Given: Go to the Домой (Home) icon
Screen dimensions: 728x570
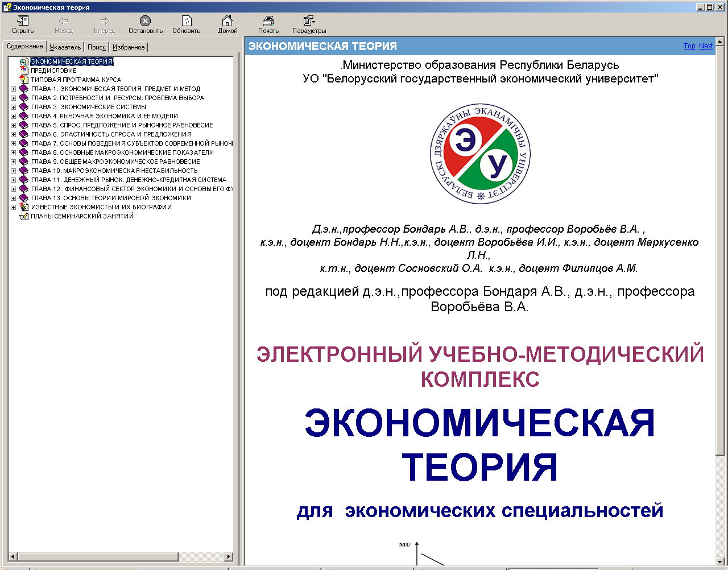Looking at the screenshot, I should 227,21.
